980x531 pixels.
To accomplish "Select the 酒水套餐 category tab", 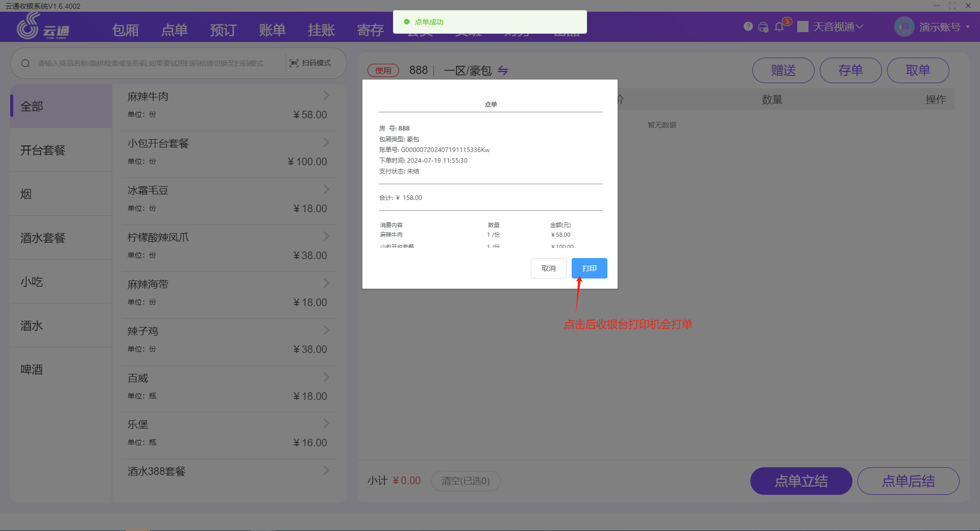I will (x=43, y=238).
